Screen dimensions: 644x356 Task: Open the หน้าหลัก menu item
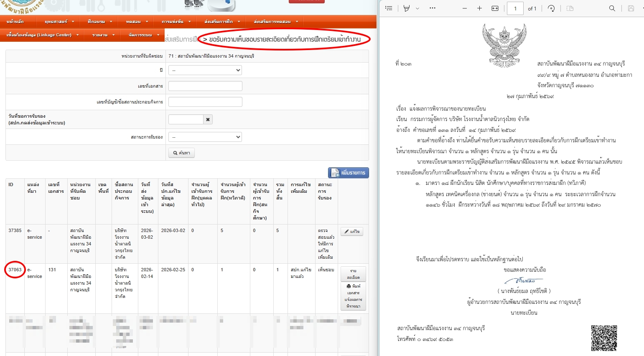[15, 21]
